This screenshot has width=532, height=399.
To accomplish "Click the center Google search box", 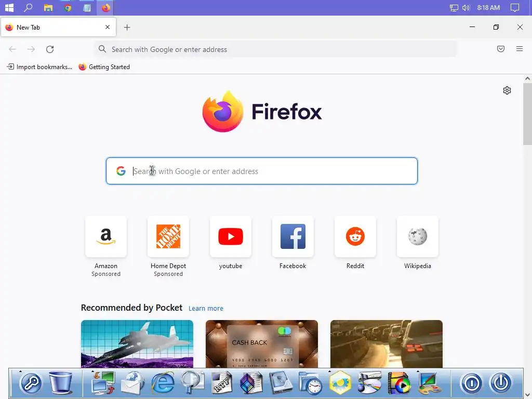I will point(262,171).
